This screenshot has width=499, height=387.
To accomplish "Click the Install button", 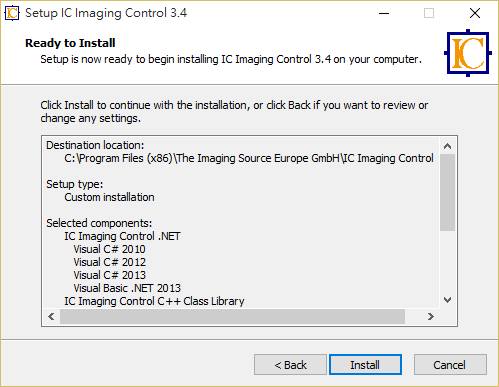I will pyautogui.click(x=365, y=365).
